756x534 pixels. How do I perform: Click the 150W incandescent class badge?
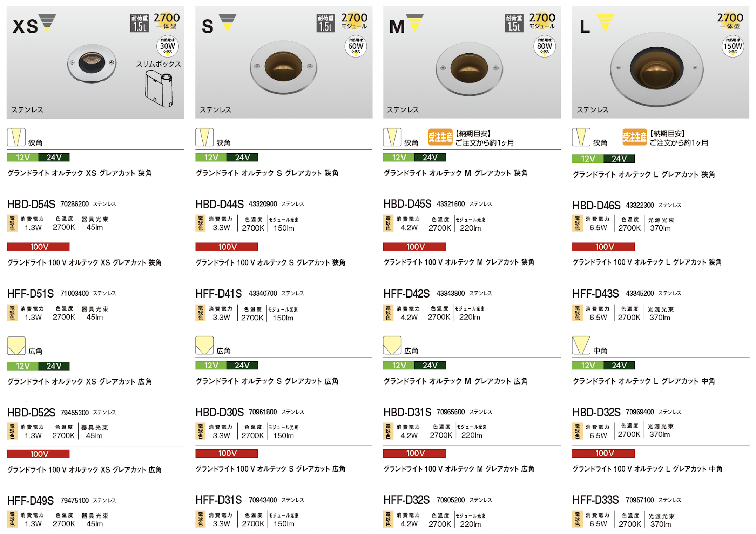pyautogui.click(x=733, y=46)
